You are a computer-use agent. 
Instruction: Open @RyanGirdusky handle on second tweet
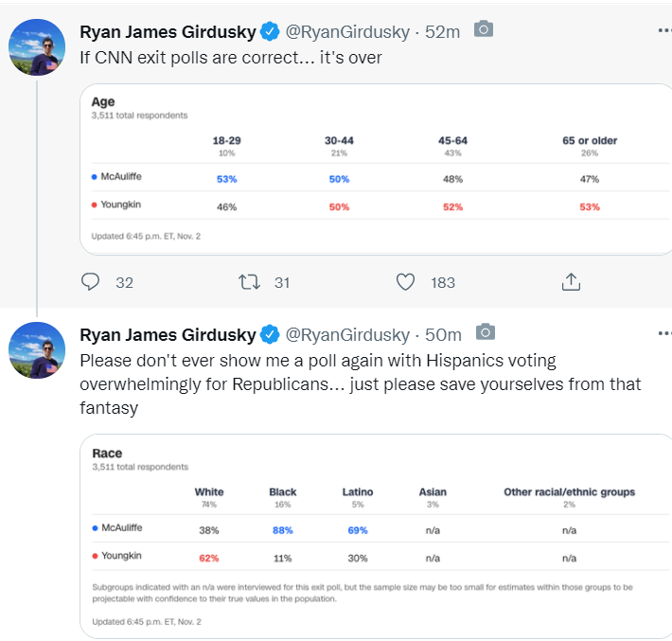coord(347,335)
